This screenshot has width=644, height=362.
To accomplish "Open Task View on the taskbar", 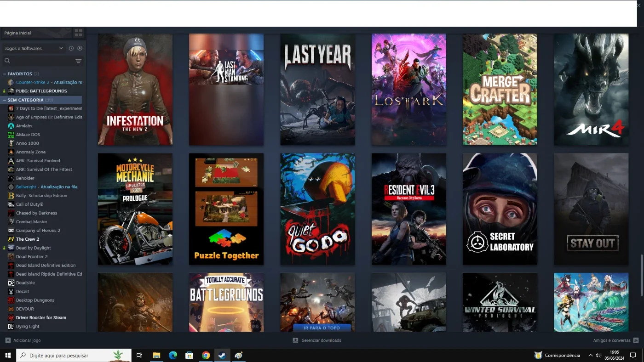I will pos(139,355).
